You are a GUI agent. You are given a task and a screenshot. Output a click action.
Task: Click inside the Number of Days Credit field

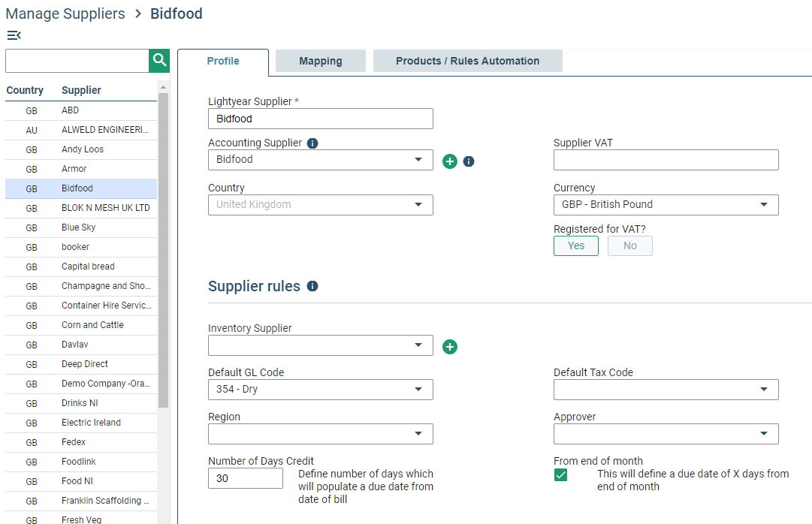[x=245, y=478]
